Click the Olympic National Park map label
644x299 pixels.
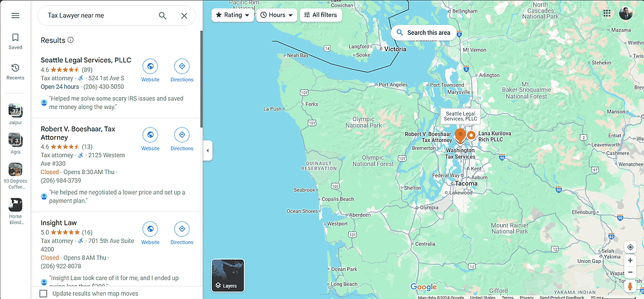click(x=363, y=122)
